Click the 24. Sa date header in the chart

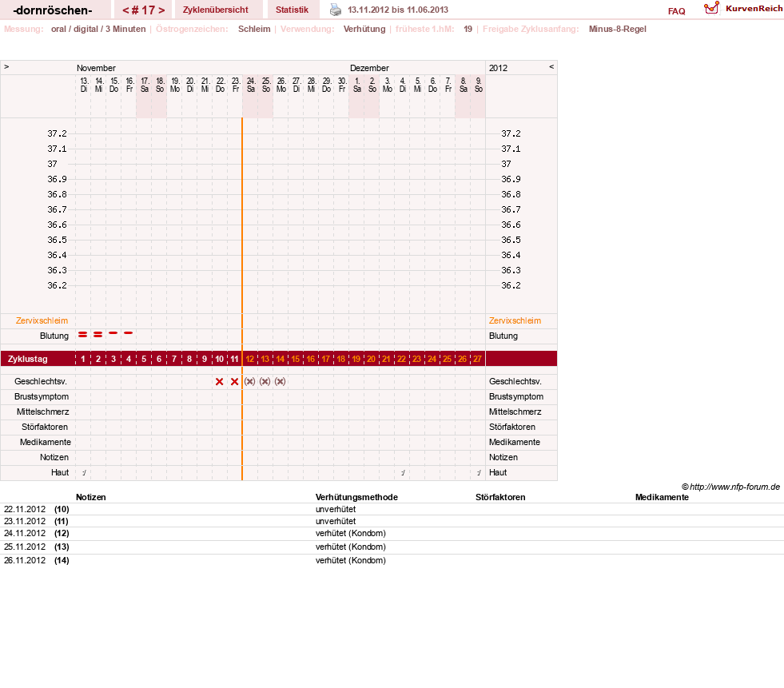(x=251, y=85)
